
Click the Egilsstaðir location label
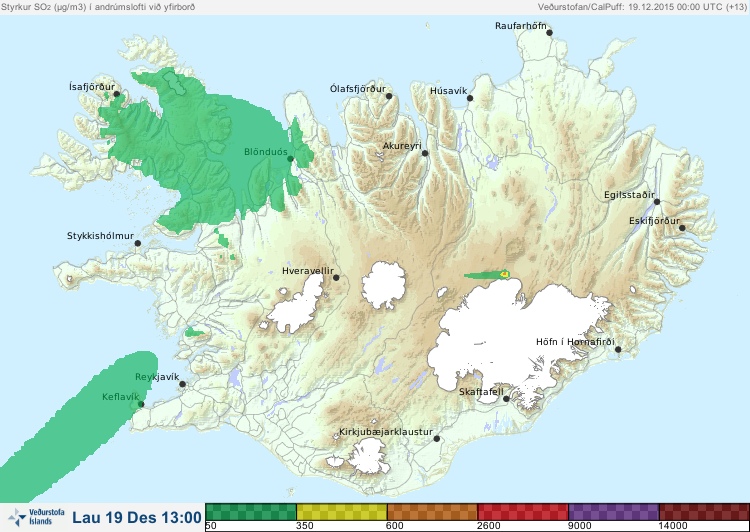click(629, 195)
